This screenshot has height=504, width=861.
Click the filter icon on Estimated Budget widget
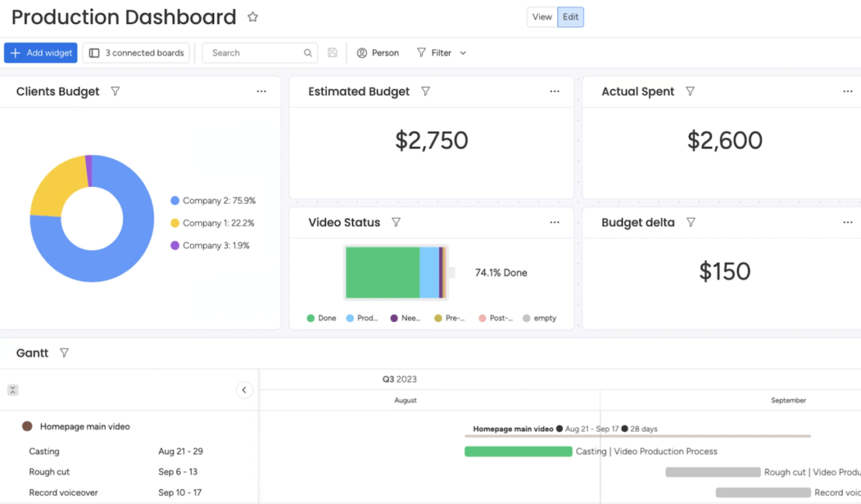click(x=426, y=91)
